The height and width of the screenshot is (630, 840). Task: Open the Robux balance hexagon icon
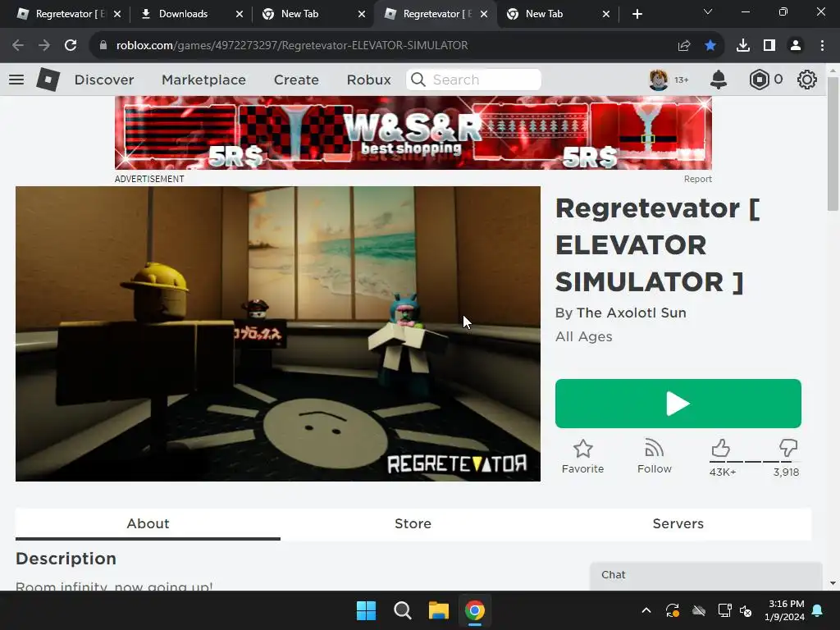point(759,80)
